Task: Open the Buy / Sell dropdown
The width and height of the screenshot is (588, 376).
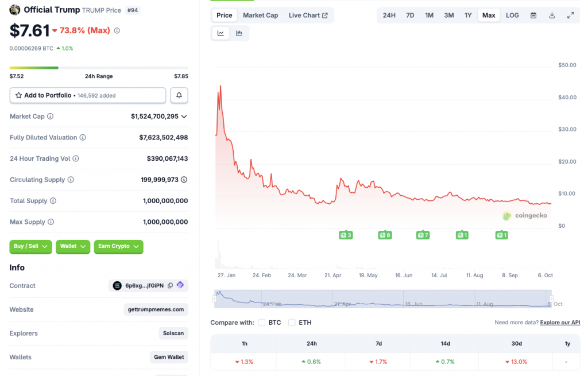Action: coord(30,246)
